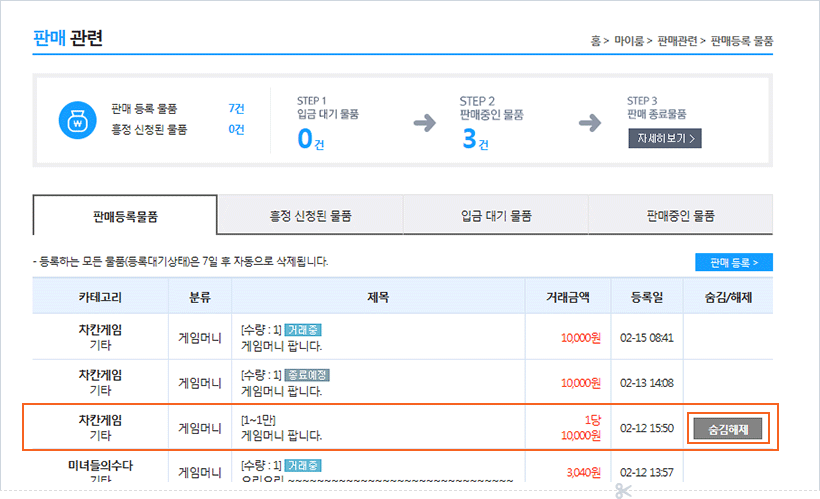This screenshot has height=499, width=820.
Task: Open the 자세히보기 details button
Action: 664,138
